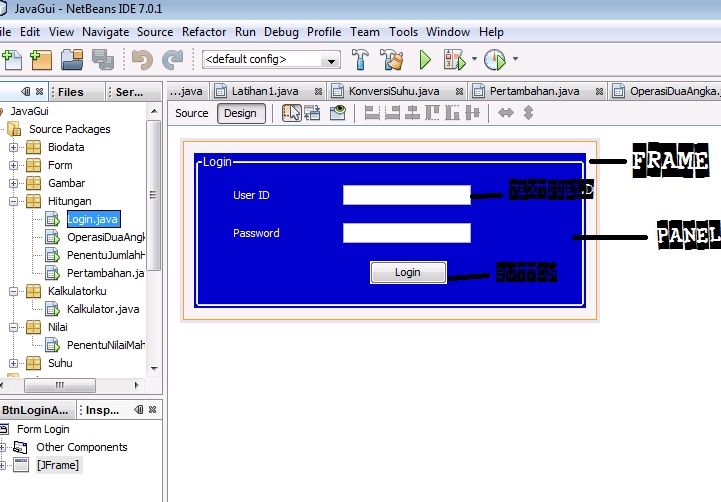Activate connection mode in form designer

pyautogui.click(x=312, y=113)
